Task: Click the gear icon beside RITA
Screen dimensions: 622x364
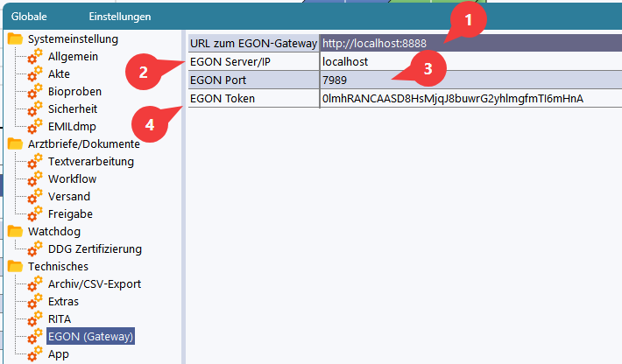Action: click(35, 318)
